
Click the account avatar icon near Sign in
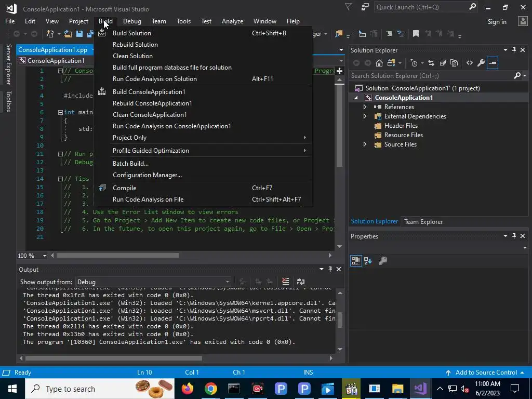pyautogui.click(x=523, y=21)
